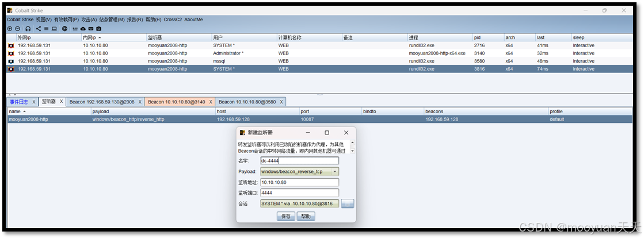Screen dimensions: 644x239
Task: Sort sessions by the pid column header
Action: tap(488, 37)
